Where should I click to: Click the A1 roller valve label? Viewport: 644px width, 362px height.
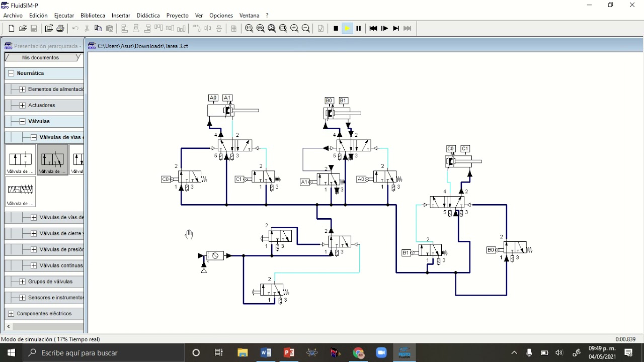click(304, 182)
